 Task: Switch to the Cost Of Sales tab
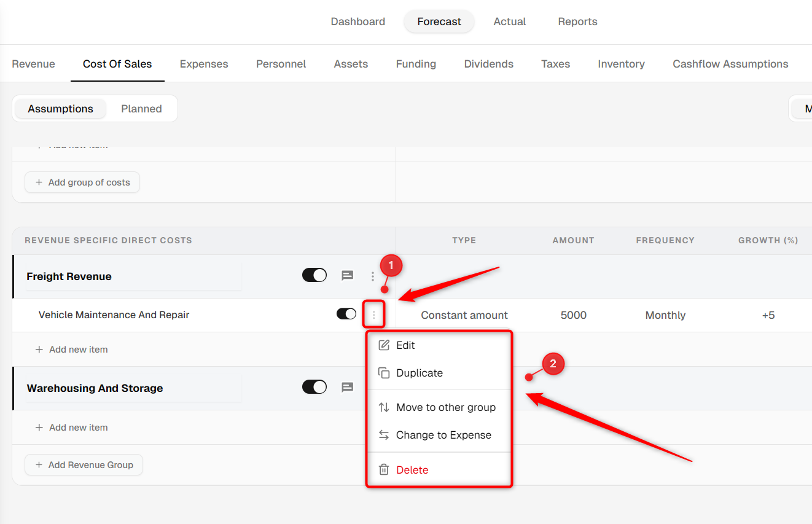pos(117,64)
